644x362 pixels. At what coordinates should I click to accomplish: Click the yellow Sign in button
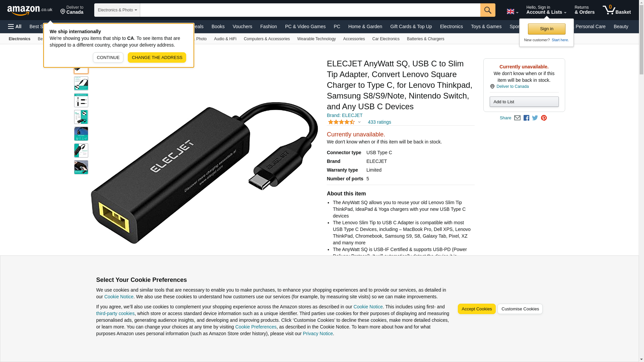(546, 29)
